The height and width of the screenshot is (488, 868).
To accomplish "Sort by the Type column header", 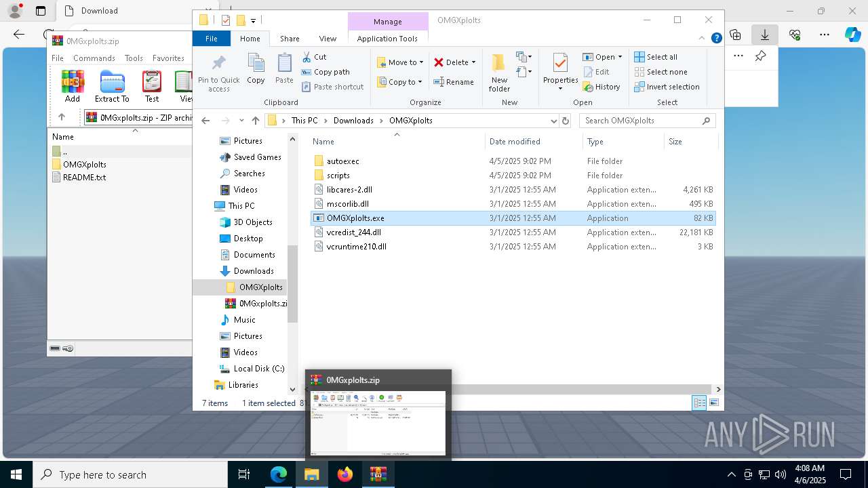I will 623,141.
